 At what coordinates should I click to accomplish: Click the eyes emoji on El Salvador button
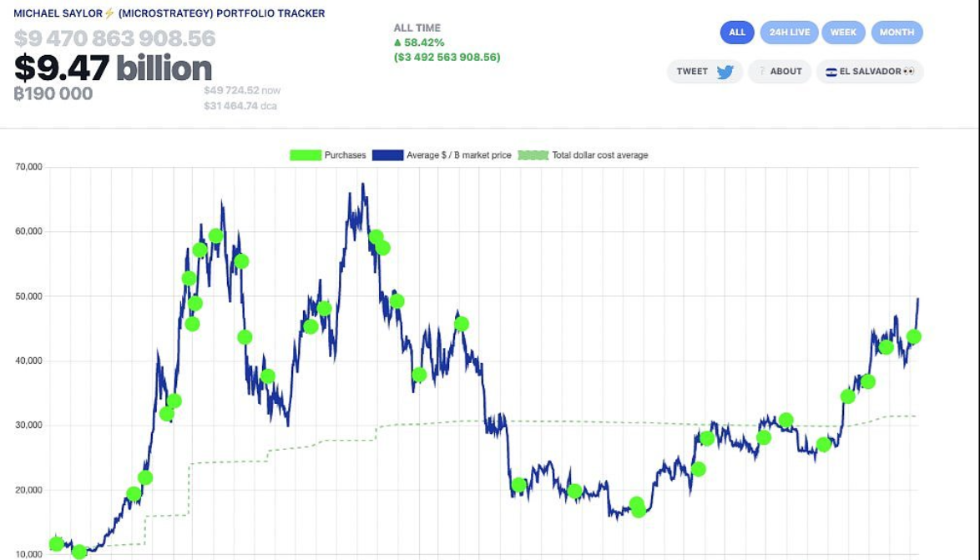click(908, 72)
